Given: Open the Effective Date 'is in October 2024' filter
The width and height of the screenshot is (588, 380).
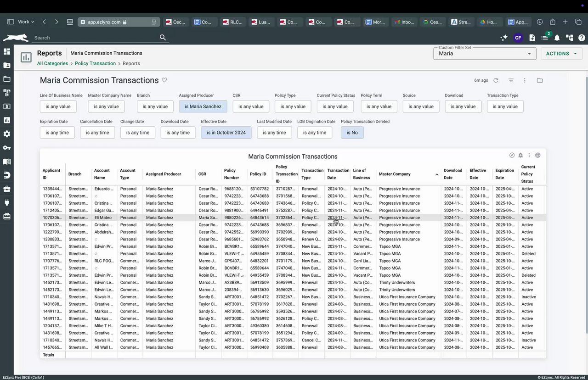Looking at the screenshot, I should coord(226,133).
